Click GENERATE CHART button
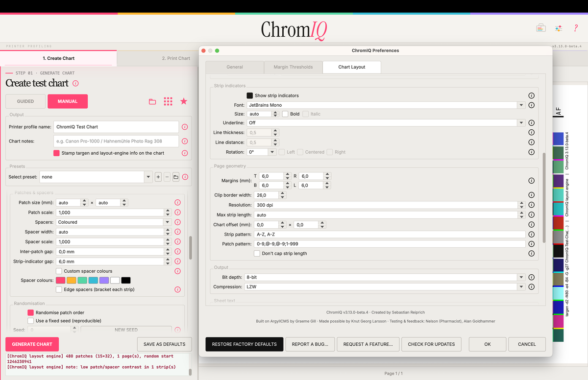Screen dimensions: 588x380 click(32, 344)
